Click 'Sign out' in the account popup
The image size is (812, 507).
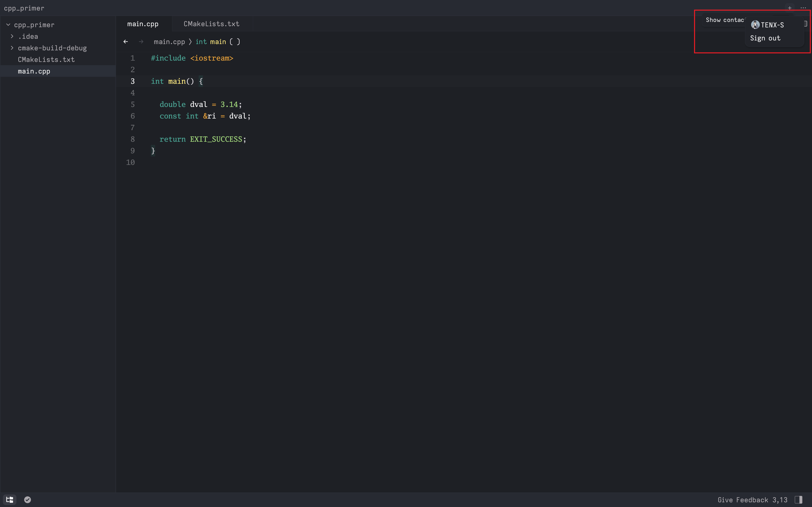click(765, 38)
